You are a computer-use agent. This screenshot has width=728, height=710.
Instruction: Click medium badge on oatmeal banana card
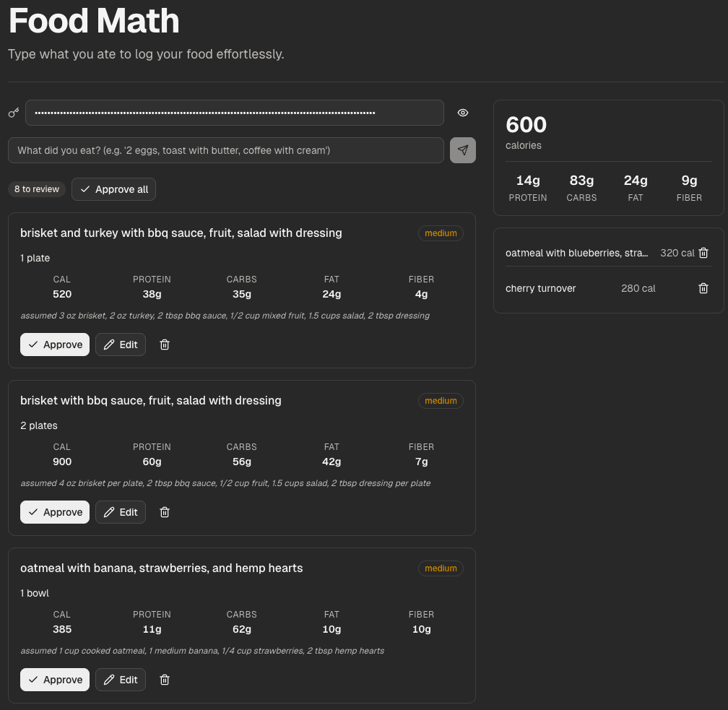pyautogui.click(x=441, y=568)
